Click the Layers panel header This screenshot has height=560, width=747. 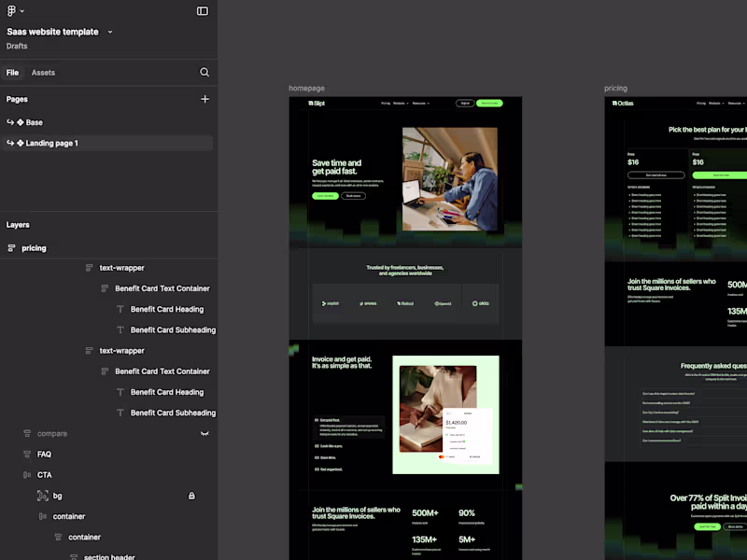(x=18, y=225)
